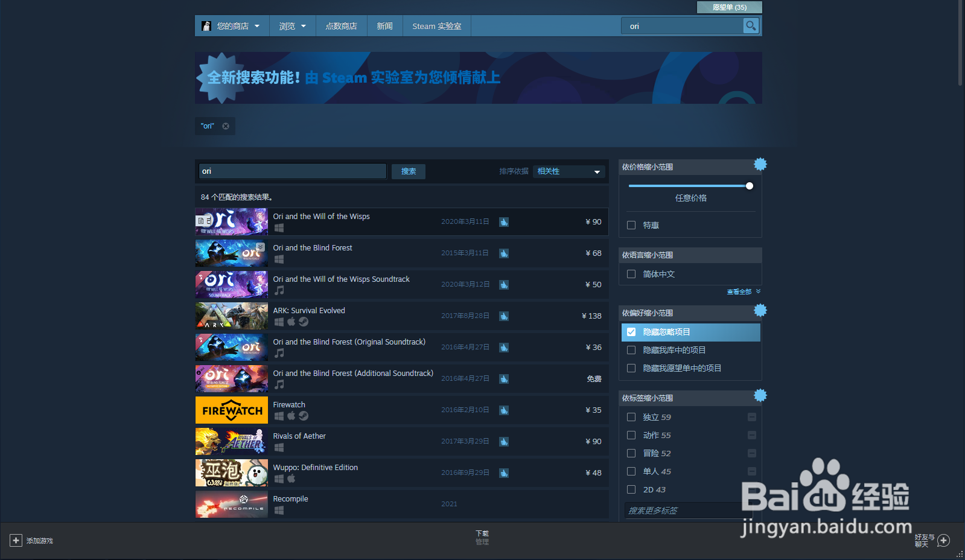
Task: Adjust the price range slider handle
Action: pos(750,186)
